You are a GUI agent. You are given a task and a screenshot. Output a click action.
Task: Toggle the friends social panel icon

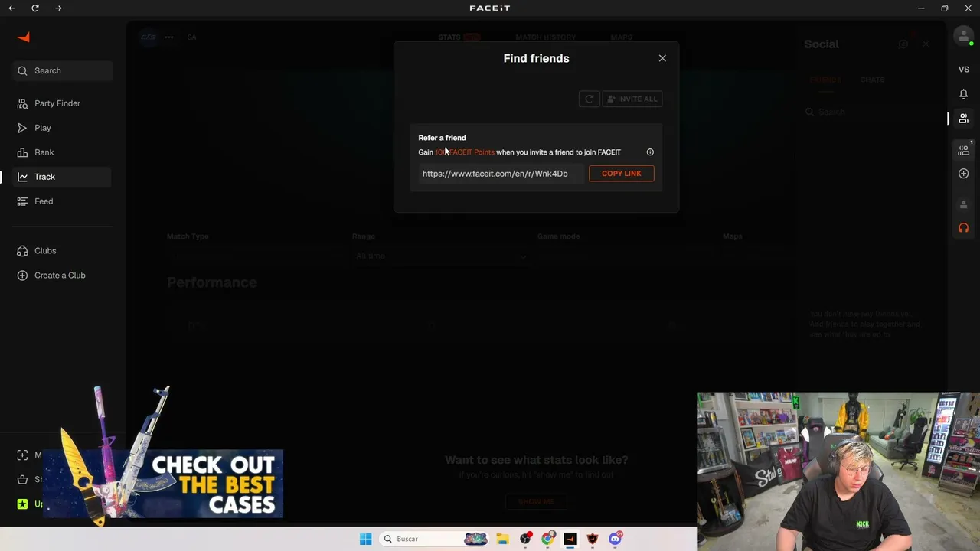tap(964, 119)
